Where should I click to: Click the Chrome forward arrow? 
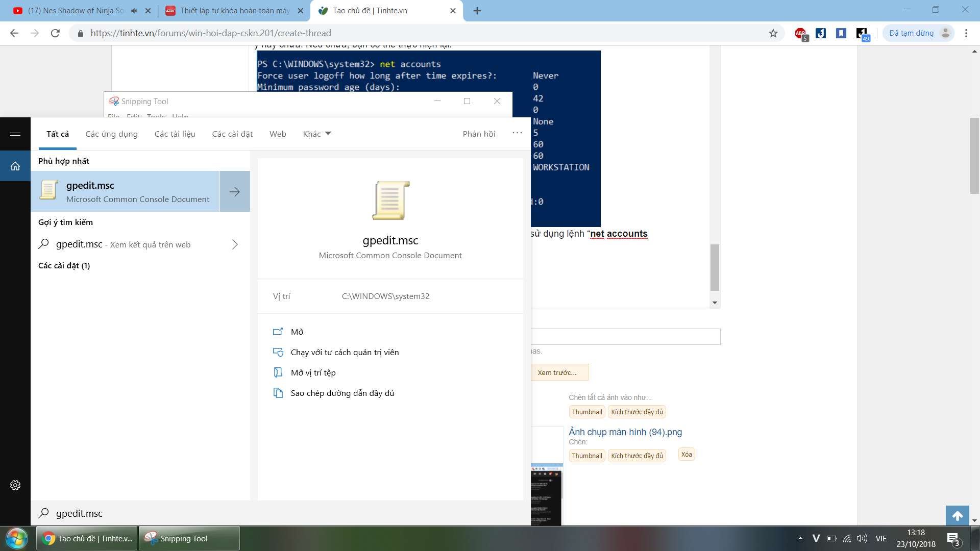(35, 33)
